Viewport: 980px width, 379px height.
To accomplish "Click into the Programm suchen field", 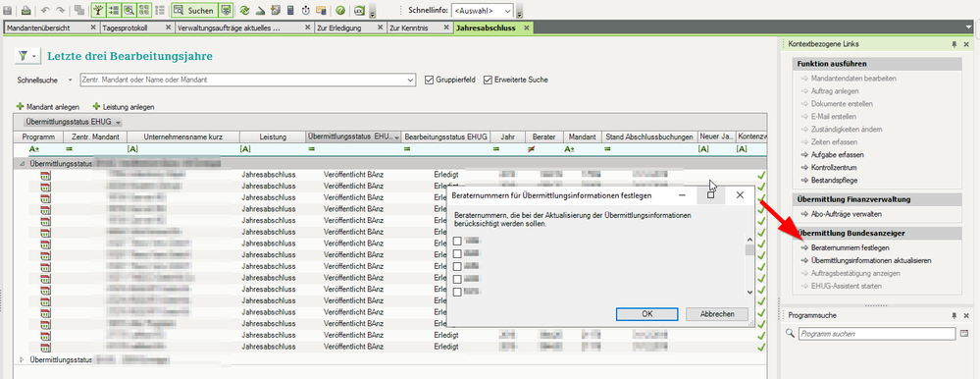I will 877,334.
